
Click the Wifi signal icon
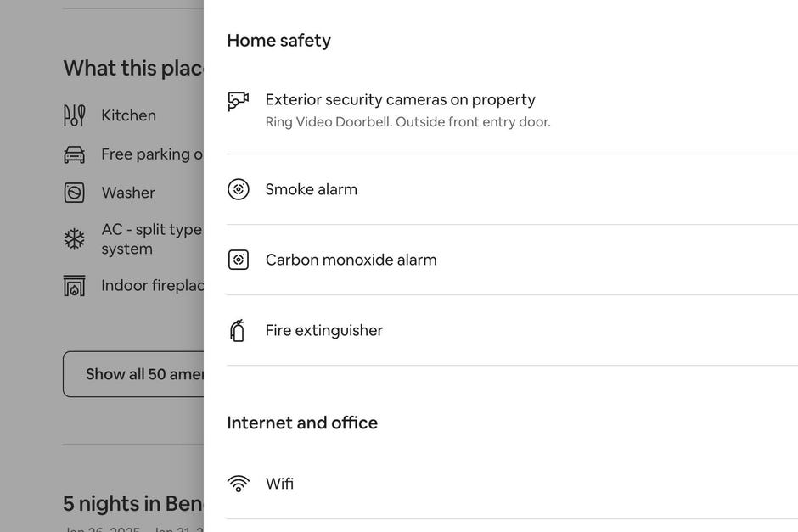[x=239, y=483]
